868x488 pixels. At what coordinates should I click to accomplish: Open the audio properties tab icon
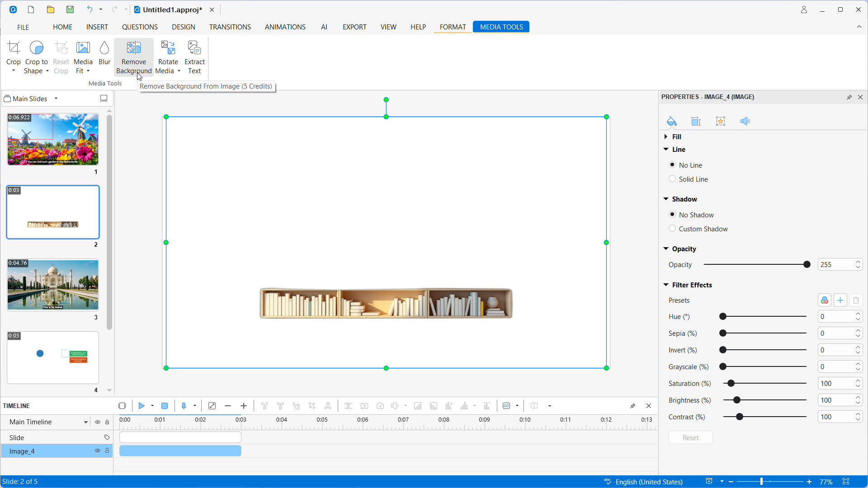[745, 121]
